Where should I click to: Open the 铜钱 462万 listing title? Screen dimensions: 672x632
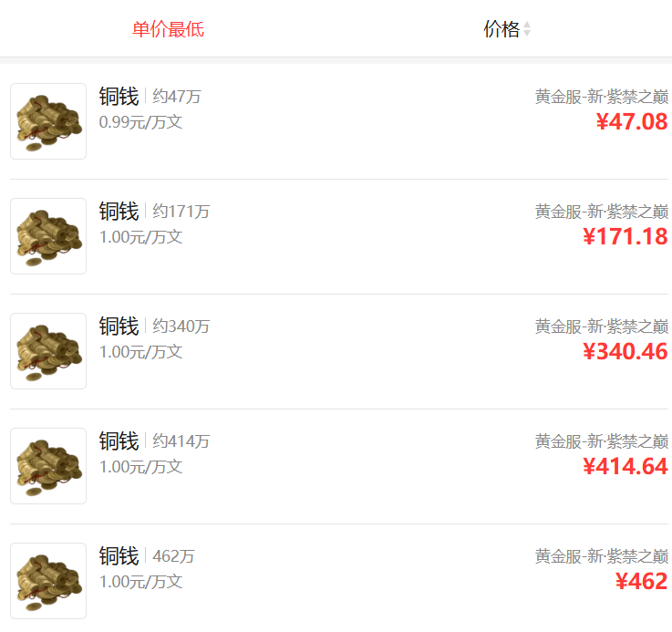147,555
